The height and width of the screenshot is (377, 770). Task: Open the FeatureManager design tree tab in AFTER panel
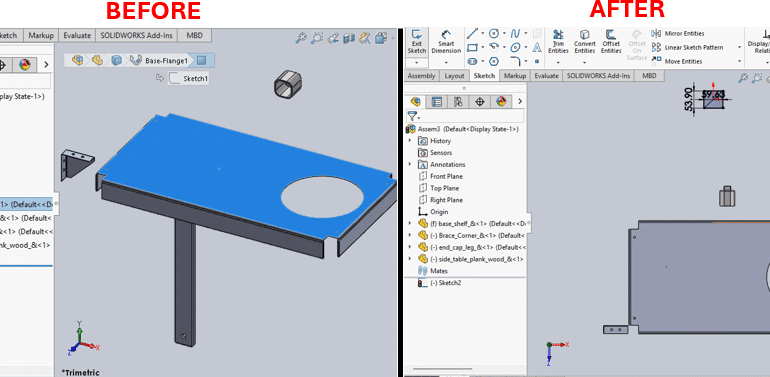click(416, 102)
